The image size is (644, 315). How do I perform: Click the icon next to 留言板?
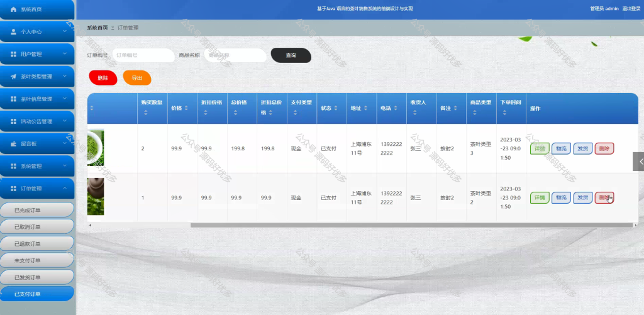(13, 144)
